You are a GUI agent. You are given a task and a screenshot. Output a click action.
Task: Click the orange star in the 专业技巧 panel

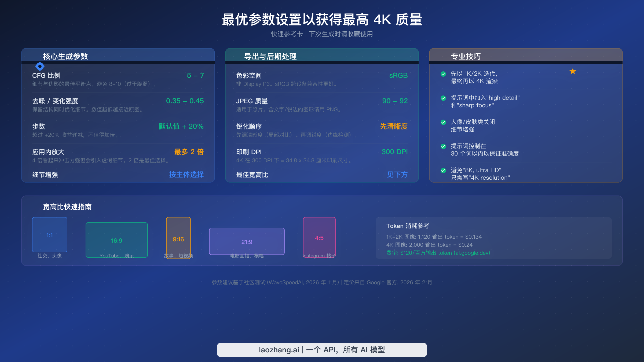click(x=573, y=71)
